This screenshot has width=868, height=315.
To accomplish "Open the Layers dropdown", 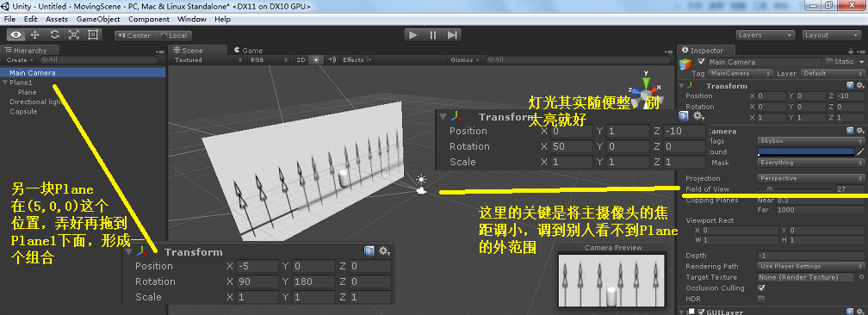I will pos(766,35).
